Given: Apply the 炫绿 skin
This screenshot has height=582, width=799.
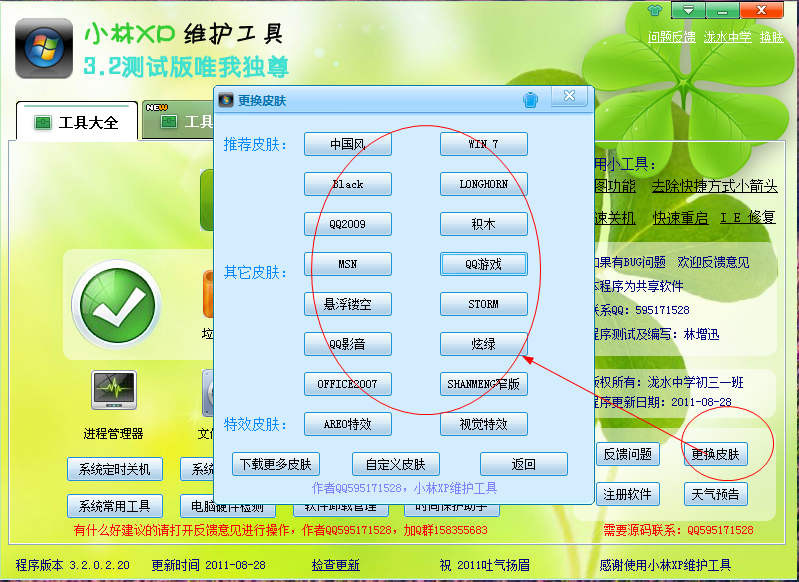Looking at the screenshot, I should pos(483,344).
